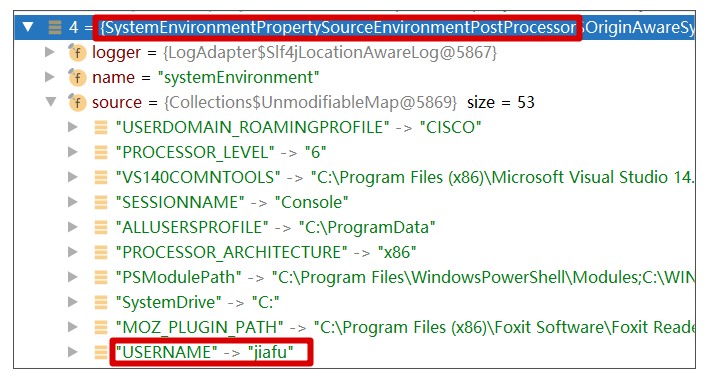The height and width of the screenshot is (381, 708).
Task: Expand the ALLUSERSPROFILE entry arrow
Action: [x=73, y=227]
